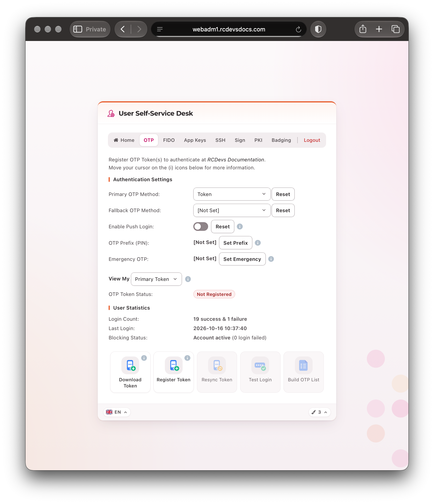Open Primary OTP Method dropdown

tap(232, 194)
